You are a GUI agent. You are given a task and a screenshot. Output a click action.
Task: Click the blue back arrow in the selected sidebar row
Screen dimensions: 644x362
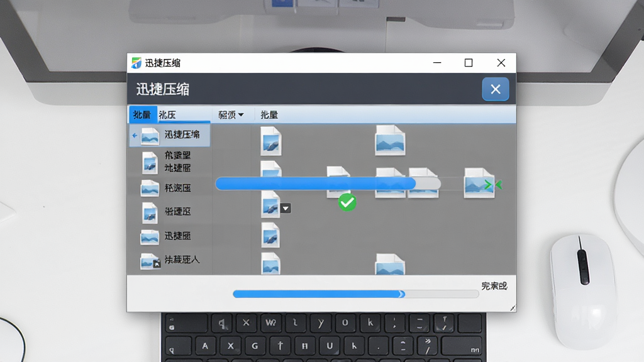(135, 135)
